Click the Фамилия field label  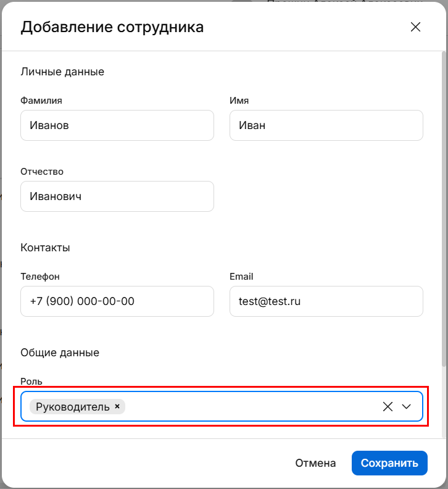pyautogui.click(x=41, y=100)
